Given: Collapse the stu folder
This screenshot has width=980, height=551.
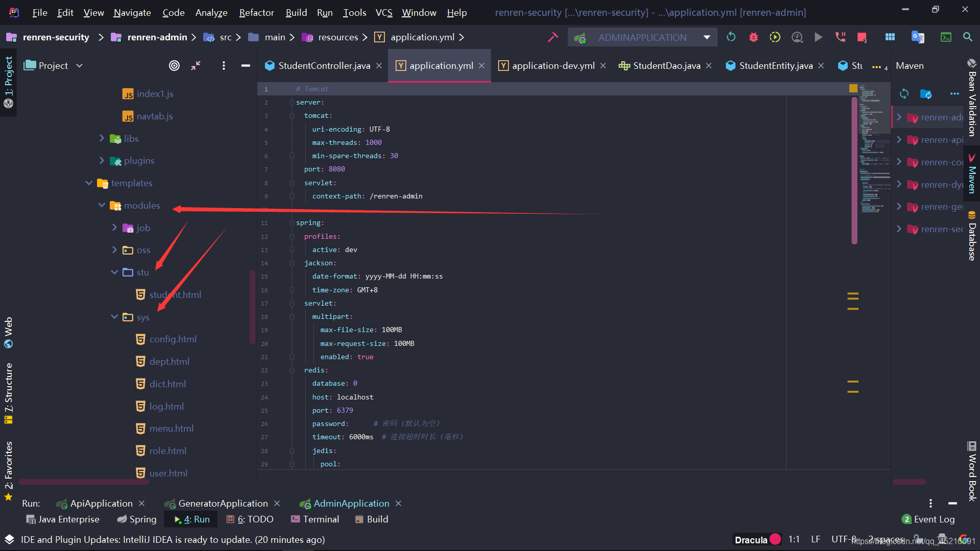Looking at the screenshot, I should (x=114, y=272).
